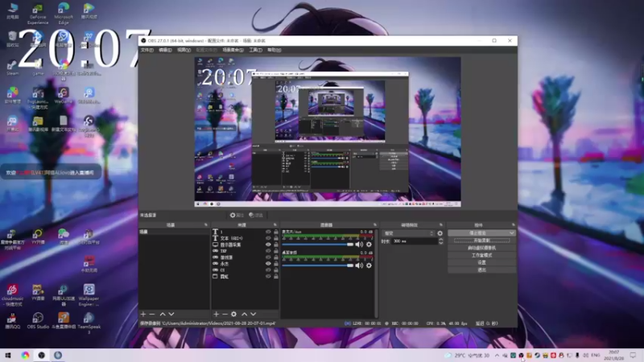The image size is (644, 362).
Task: Toggle lock for 文本 (GDI+) source
Action: pyautogui.click(x=276, y=238)
